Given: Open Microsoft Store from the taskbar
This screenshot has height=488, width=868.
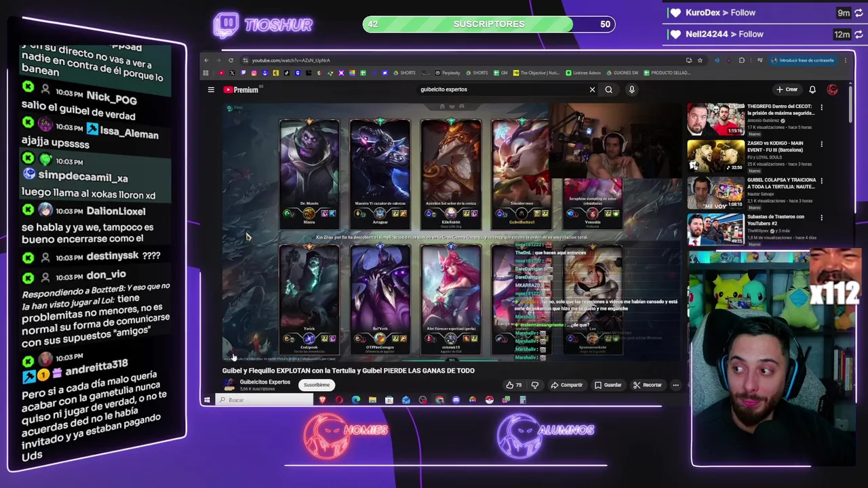Looking at the screenshot, I should [389, 400].
